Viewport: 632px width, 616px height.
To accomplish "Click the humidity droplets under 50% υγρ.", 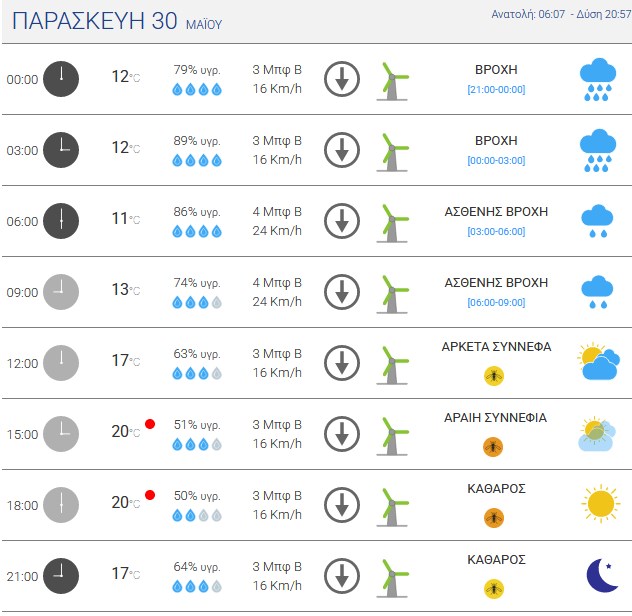I will [x=197, y=515].
